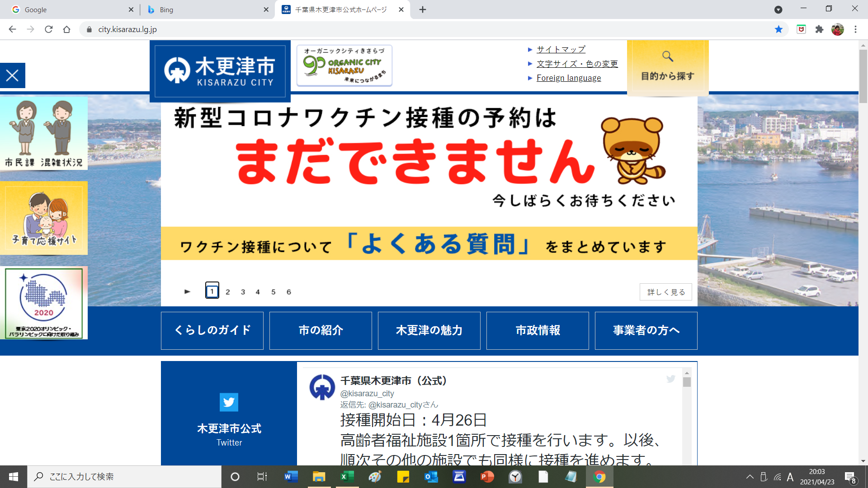Image resolution: width=868 pixels, height=488 pixels.
Task: Open the Chrome three-dot menu
Action: [855, 29]
